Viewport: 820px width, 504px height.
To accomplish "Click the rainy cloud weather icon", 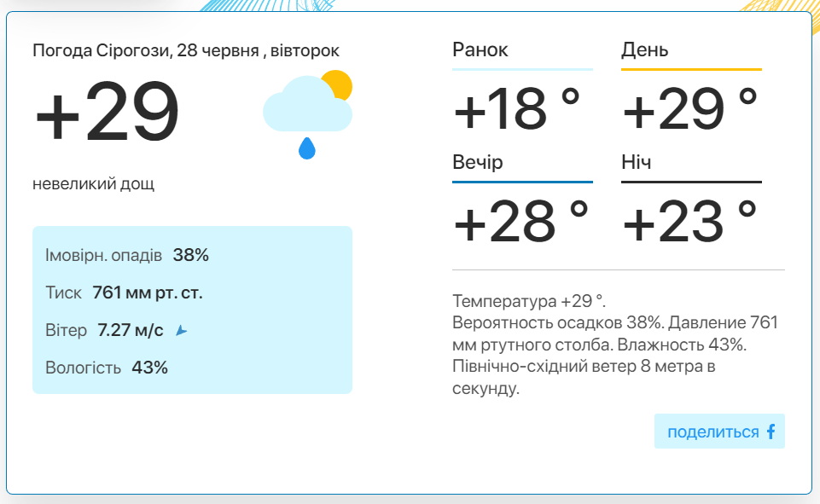I will coord(307,114).
